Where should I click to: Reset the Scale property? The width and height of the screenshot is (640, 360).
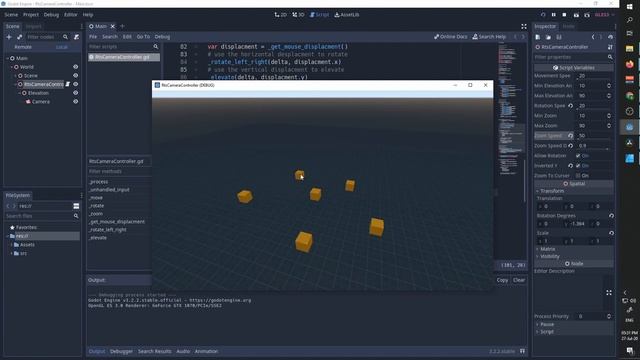tap(611, 233)
